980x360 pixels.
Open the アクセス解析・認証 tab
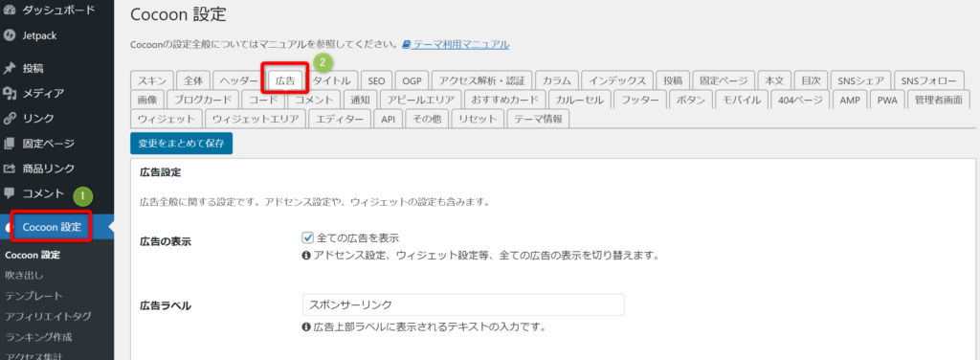click(482, 80)
